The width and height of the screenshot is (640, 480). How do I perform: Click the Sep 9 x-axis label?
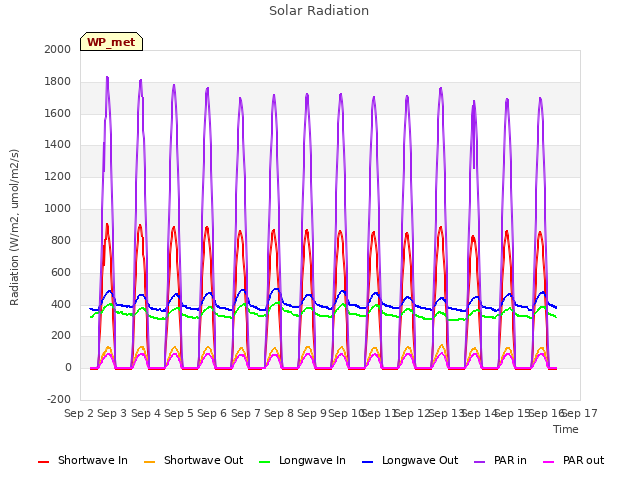coord(312,413)
